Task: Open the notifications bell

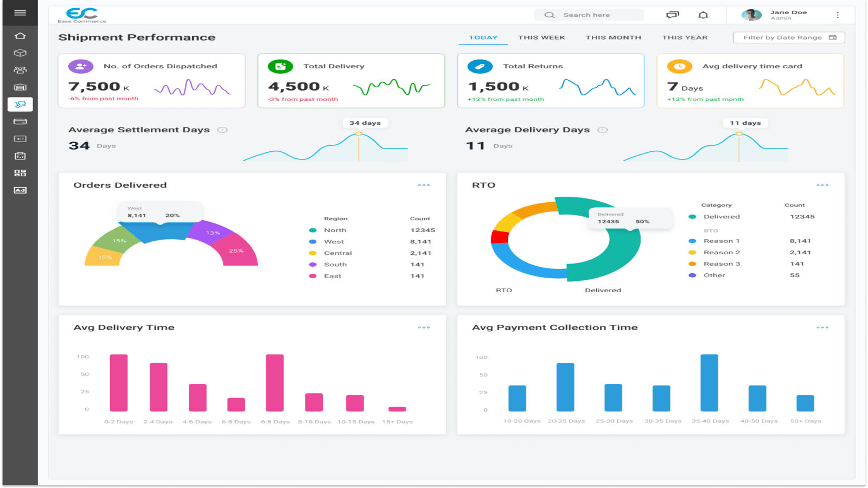Action: pyautogui.click(x=703, y=15)
